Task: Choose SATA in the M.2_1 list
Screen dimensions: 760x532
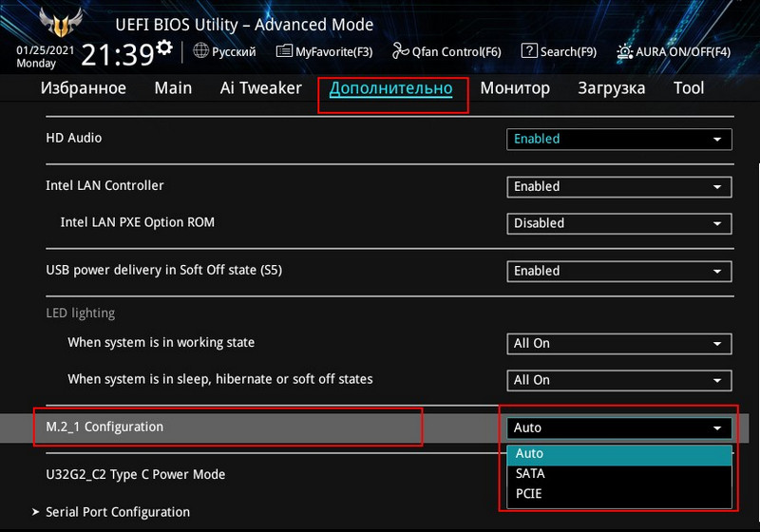Action: [x=530, y=473]
